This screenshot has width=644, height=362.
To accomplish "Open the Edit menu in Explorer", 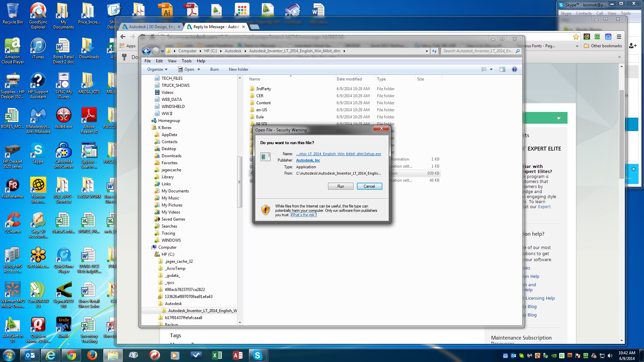I will point(159,61).
